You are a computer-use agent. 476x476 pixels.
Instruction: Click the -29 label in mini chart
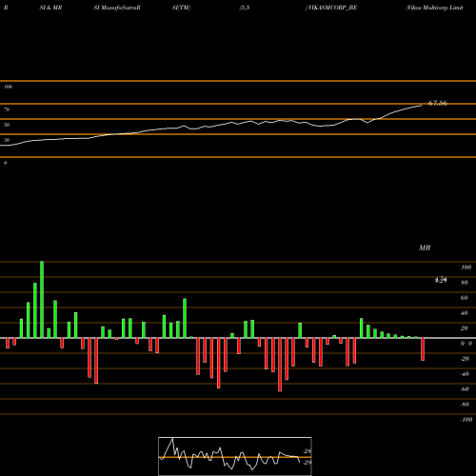307,463
